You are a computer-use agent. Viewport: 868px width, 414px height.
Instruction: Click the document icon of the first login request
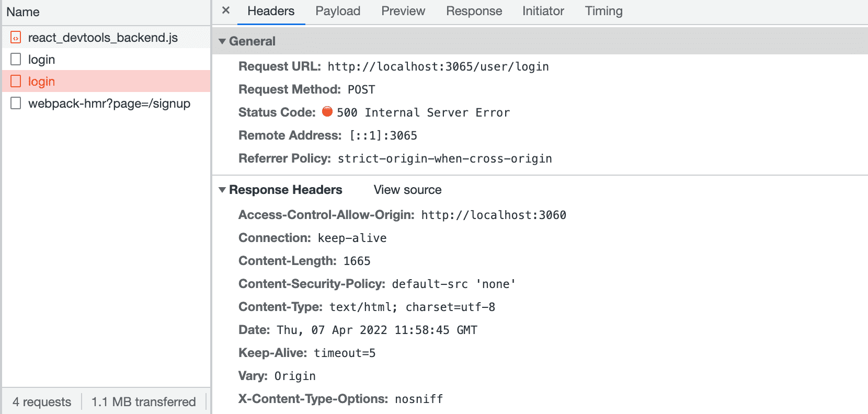coord(16,60)
